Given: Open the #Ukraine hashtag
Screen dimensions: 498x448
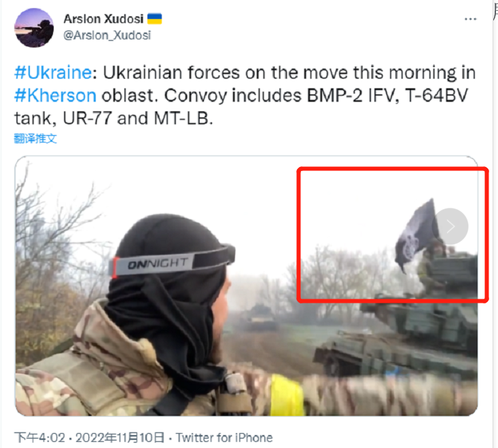Looking at the screenshot, I should [x=53, y=73].
